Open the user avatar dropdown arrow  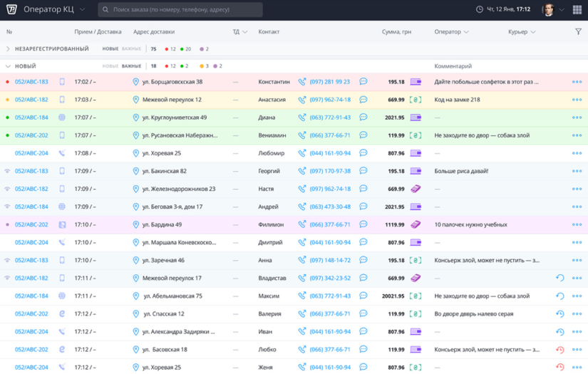tap(562, 10)
